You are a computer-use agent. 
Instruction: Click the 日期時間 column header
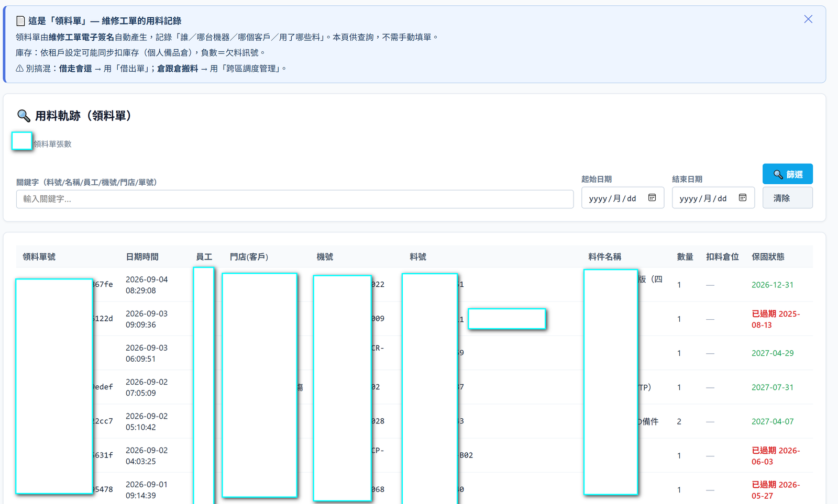[x=142, y=257]
